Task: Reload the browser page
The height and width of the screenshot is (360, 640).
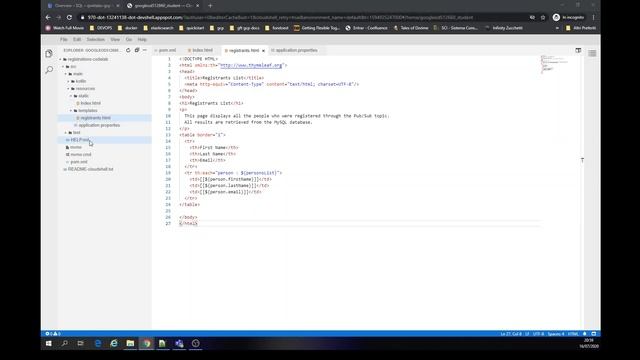Action: tap(69, 18)
